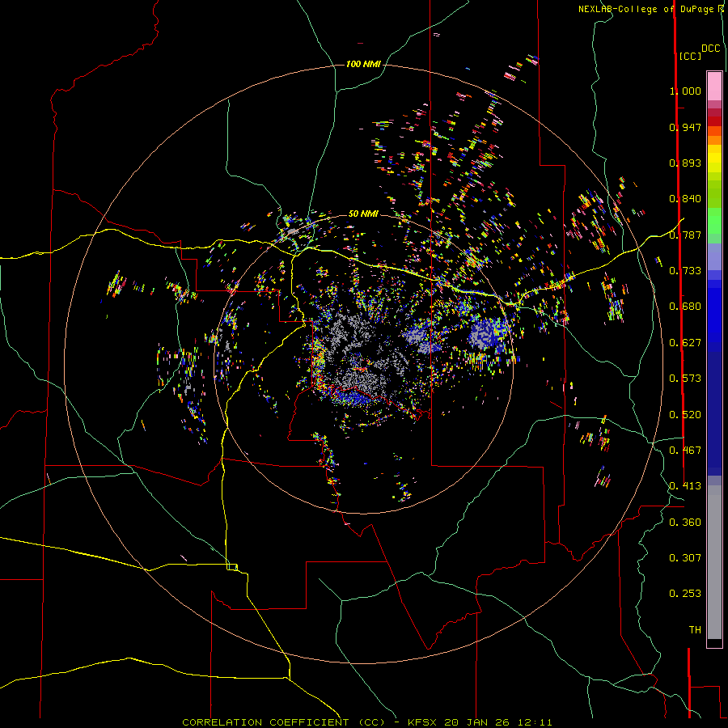Click the 0.680 value on the color scale
The height and width of the screenshot is (728, 728).
click(685, 307)
